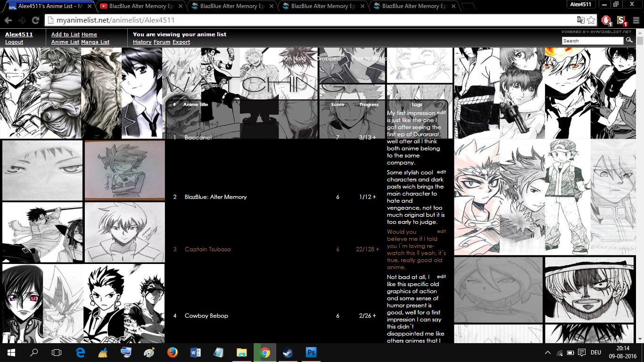The height and width of the screenshot is (362, 644).
Task: Open the Export link
Action: (181, 42)
